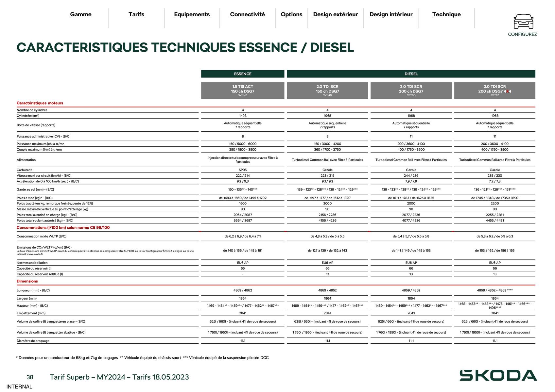Select the DIESEL column header
The width and height of the screenshot is (555, 392).
click(x=411, y=74)
